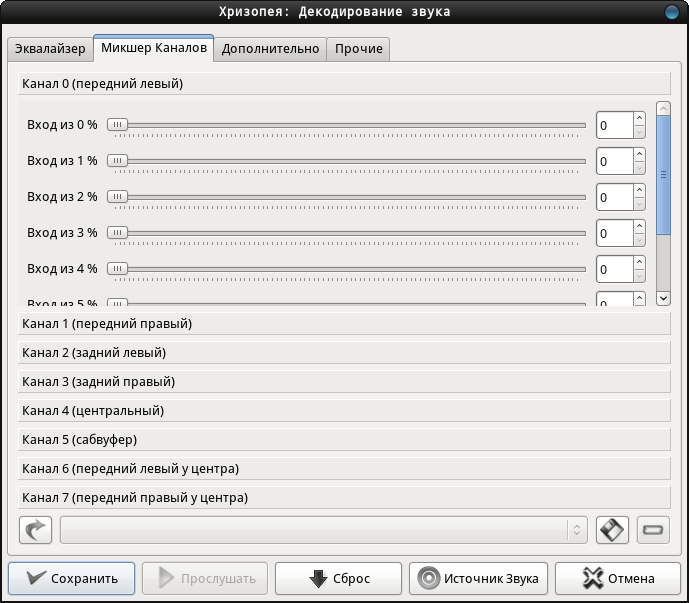Image resolution: width=689 pixels, height=603 pixels.
Task: Decrease the Вход из 2 % value
Action: click(639, 204)
